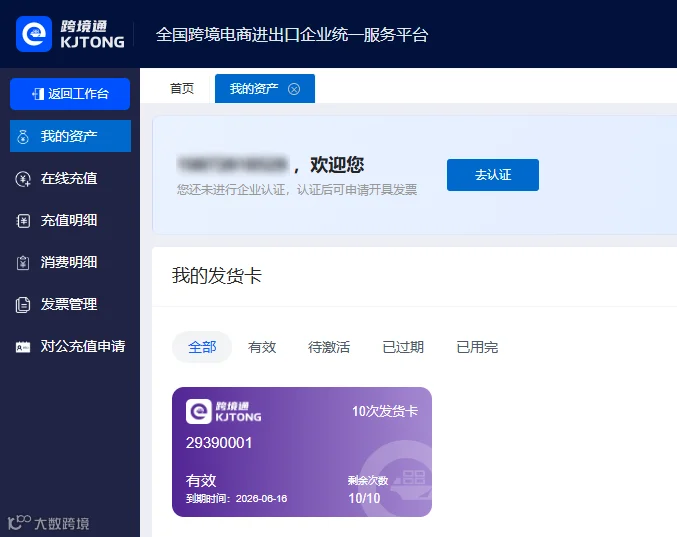Open 在线充值 menu item
The width and height of the screenshot is (677, 537).
69,178
